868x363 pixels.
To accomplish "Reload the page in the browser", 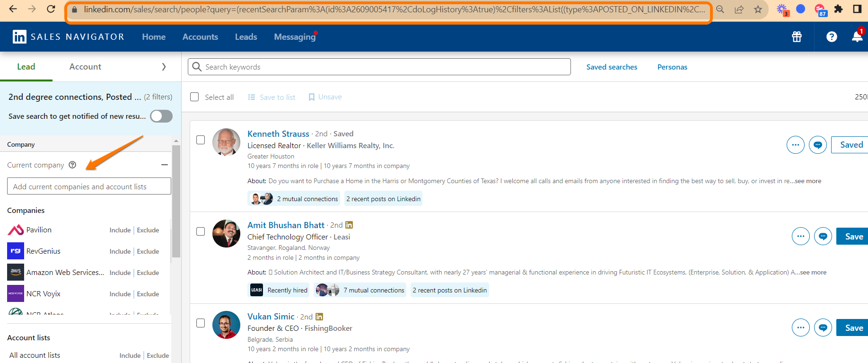I will point(51,9).
